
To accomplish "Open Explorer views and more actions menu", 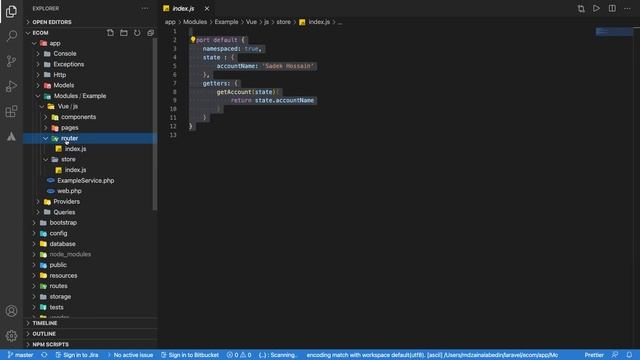I will [x=145, y=9].
